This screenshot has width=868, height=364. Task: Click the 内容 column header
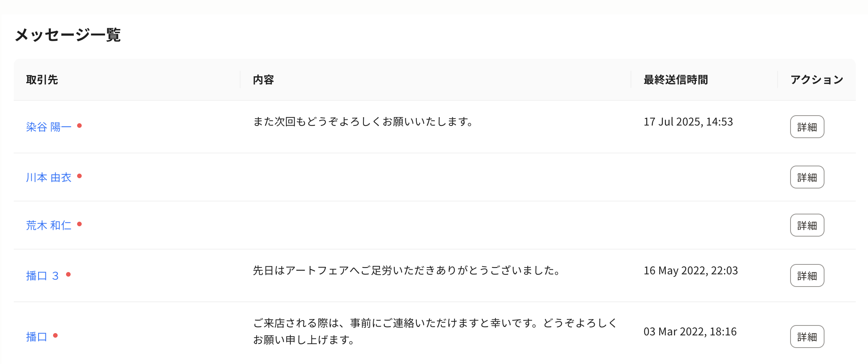pyautogui.click(x=263, y=80)
